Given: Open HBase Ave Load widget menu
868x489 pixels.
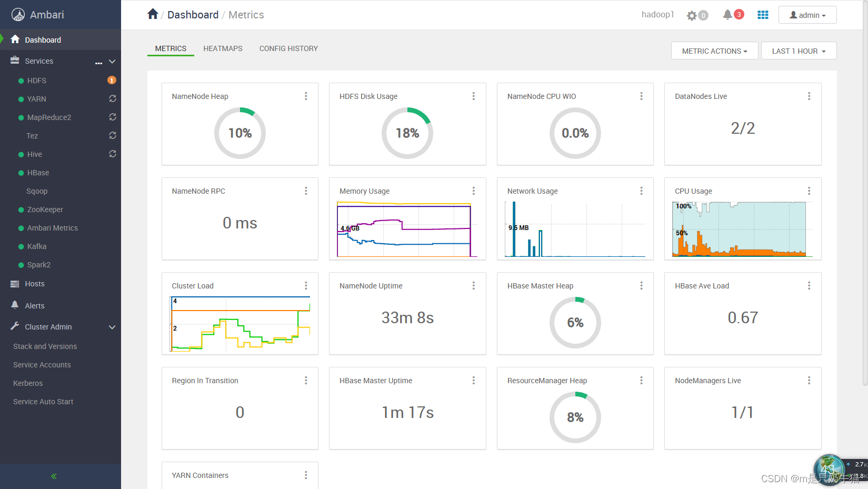Looking at the screenshot, I should point(809,285).
